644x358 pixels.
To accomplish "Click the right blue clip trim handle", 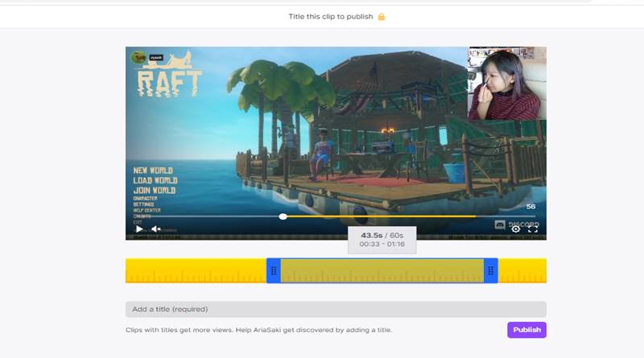I will pyautogui.click(x=491, y=270).
